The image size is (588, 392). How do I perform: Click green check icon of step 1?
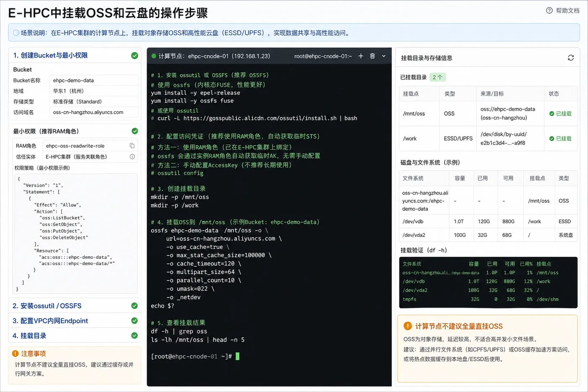point(134,55)
